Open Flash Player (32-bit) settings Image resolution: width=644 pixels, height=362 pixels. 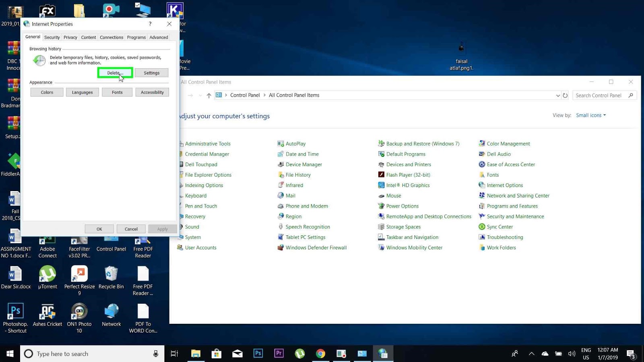click(x=408, y=175)
